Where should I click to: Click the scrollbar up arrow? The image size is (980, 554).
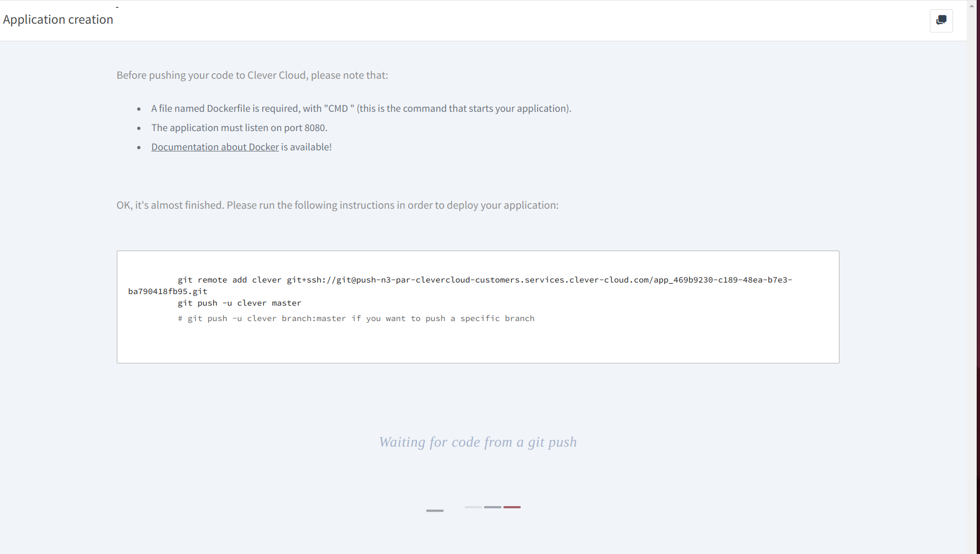point(972,6)
